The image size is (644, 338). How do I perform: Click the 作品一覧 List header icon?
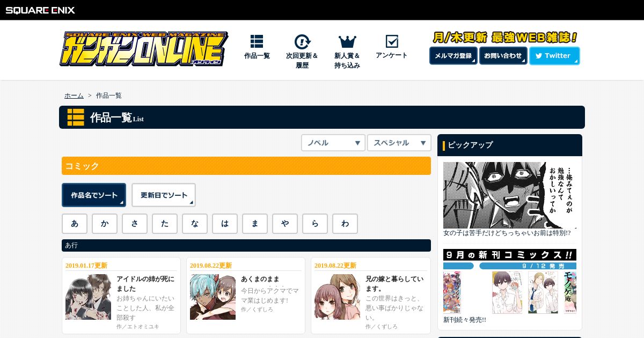pos(76,117)
